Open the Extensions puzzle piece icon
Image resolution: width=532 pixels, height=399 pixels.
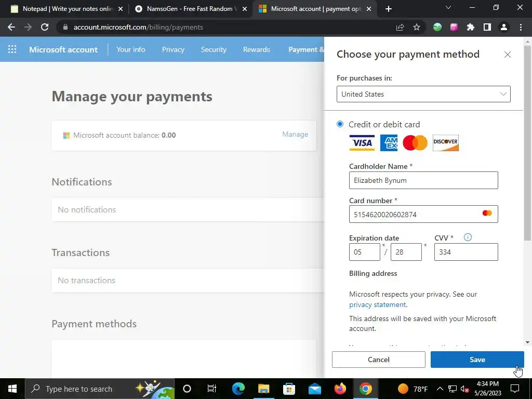[x=471, y=27]
